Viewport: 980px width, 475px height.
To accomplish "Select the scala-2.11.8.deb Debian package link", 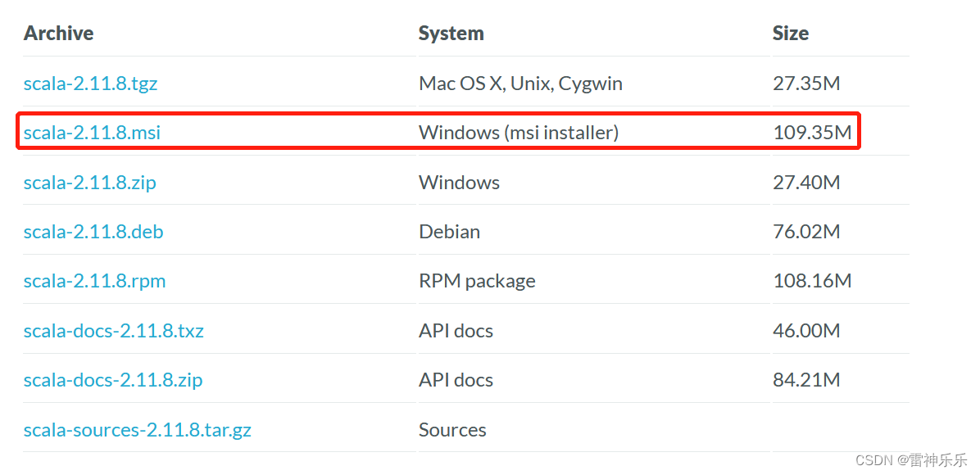I will 93,232.
